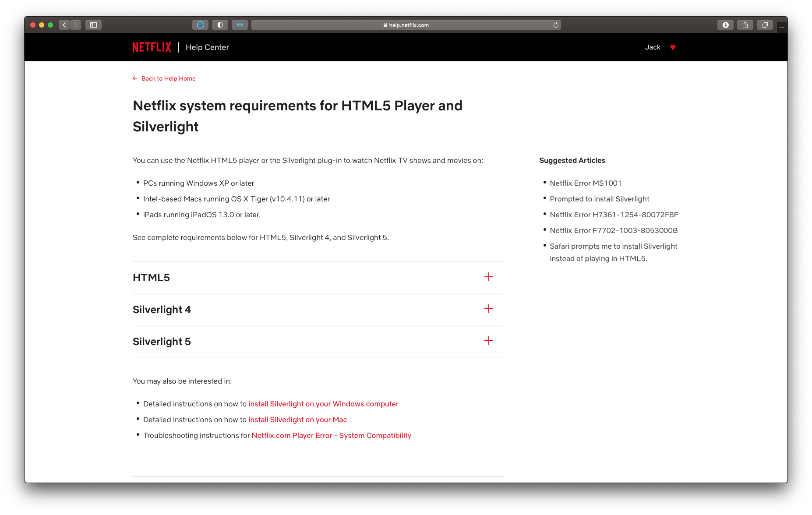Click the blue circle extension icon
The width and height of the screenshot is (812, 515).
(x=201, y=25)
